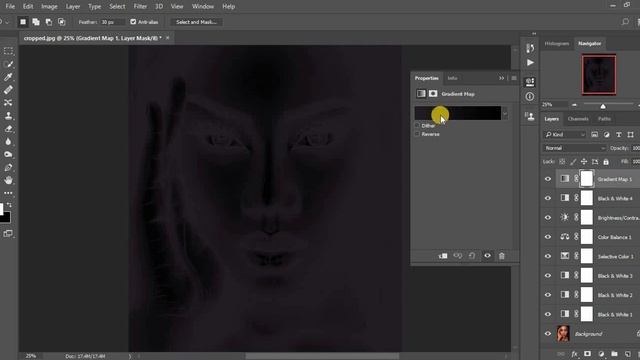Choose Add to Selection mode
Screen dimensions: 640x360
[x=36, y=22]
